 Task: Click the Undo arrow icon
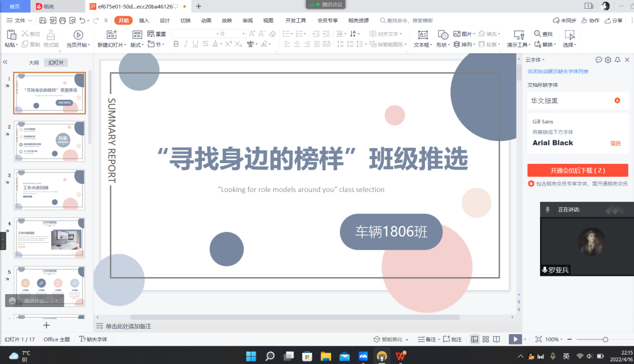[82, 21]
